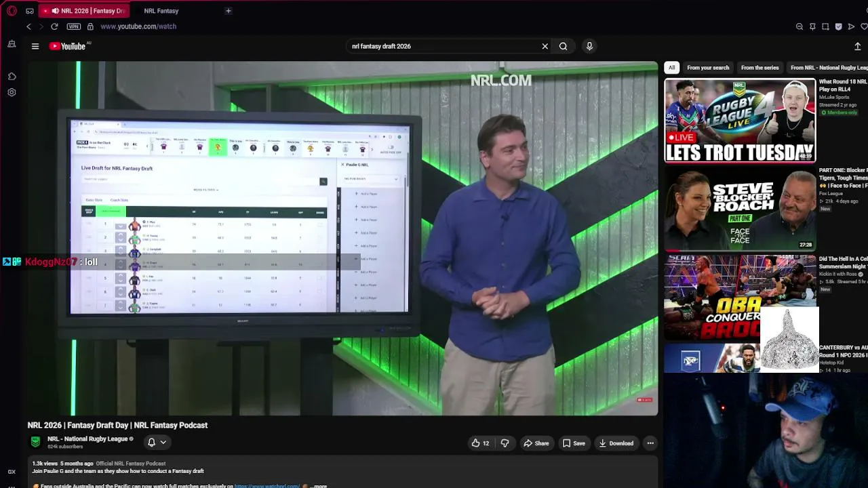Open the workspaces icon beside the Opera logo
Screen dimensions: 868x488
(x=29, y=11)
